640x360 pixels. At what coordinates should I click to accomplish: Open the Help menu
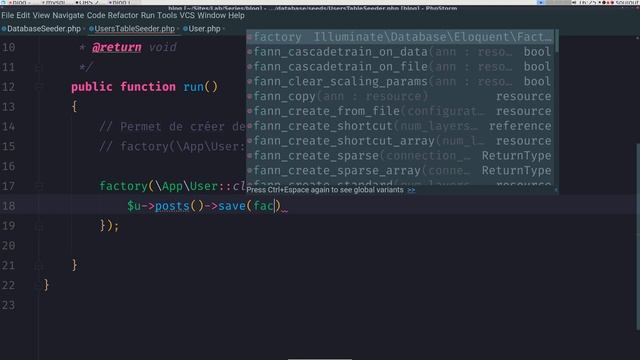[x=236, y=16]
